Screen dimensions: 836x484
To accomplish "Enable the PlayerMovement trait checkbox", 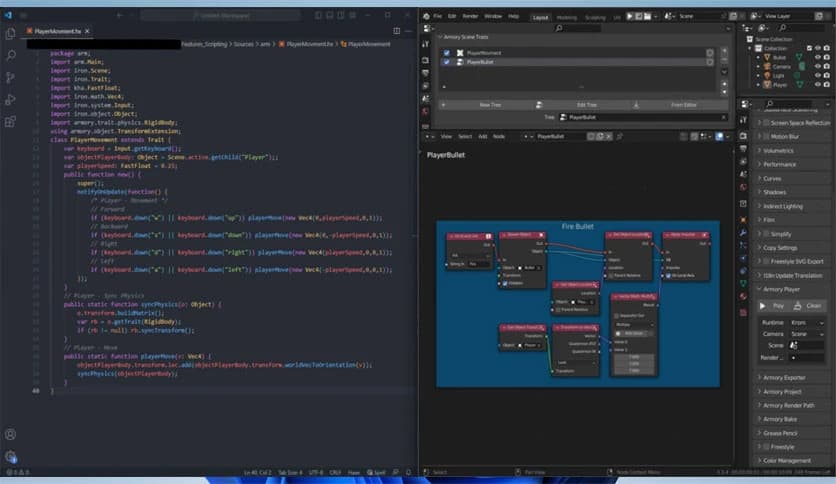I will 447,53.
